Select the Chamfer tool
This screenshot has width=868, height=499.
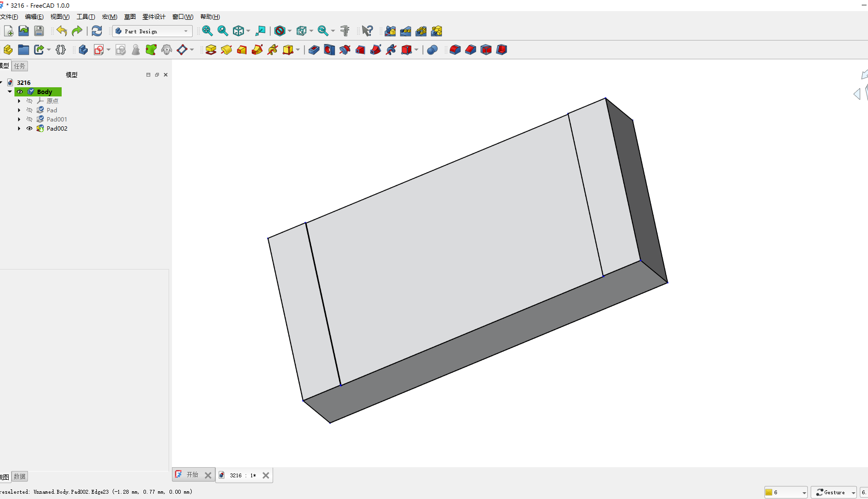(x=471, y=50)
